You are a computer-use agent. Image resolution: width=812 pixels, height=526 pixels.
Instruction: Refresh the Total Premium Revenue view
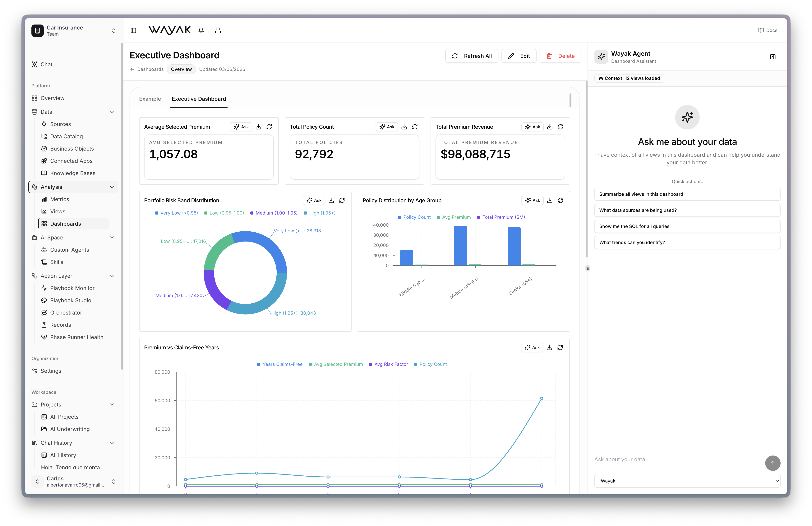[561, 127]
